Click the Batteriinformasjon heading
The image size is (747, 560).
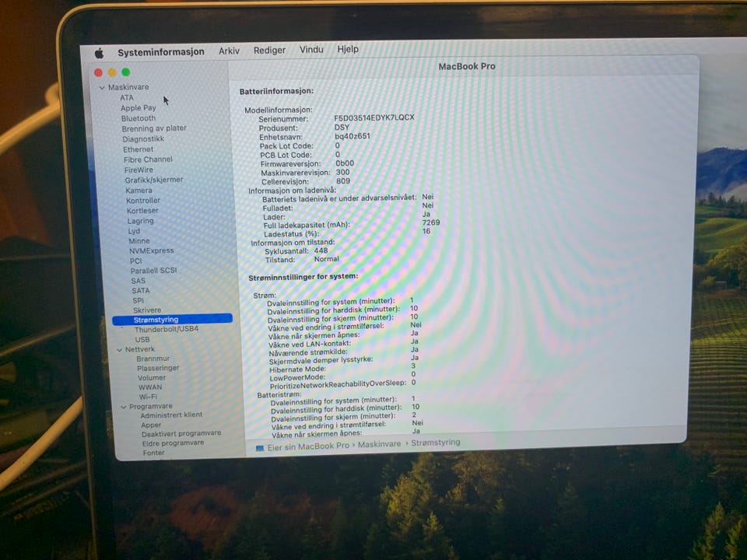(276, 92)
